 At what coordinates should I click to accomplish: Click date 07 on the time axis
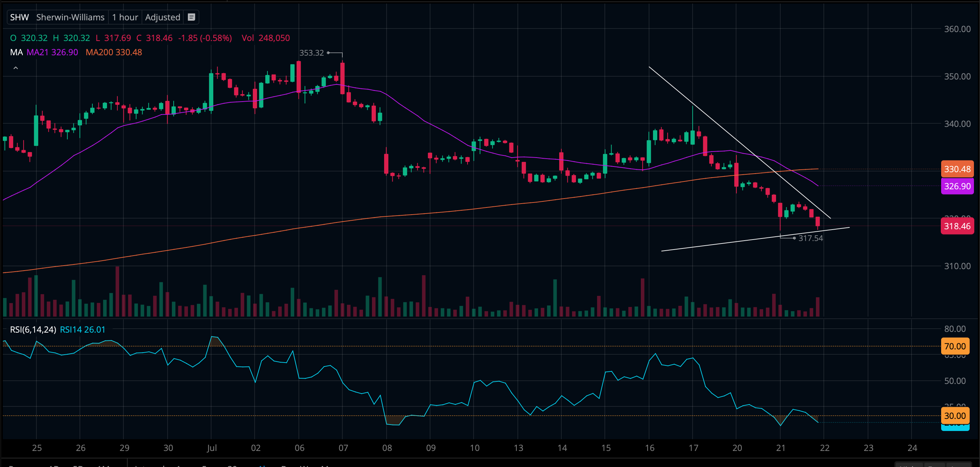click(x=343, y=448)
